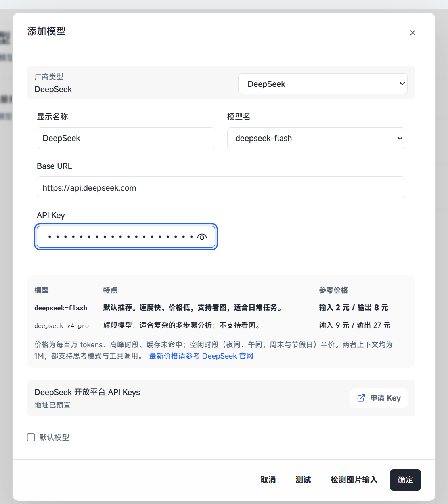Click the 参考价格 column header
The height and width of the screenshot is (504, 448).
tap(333, 290)
